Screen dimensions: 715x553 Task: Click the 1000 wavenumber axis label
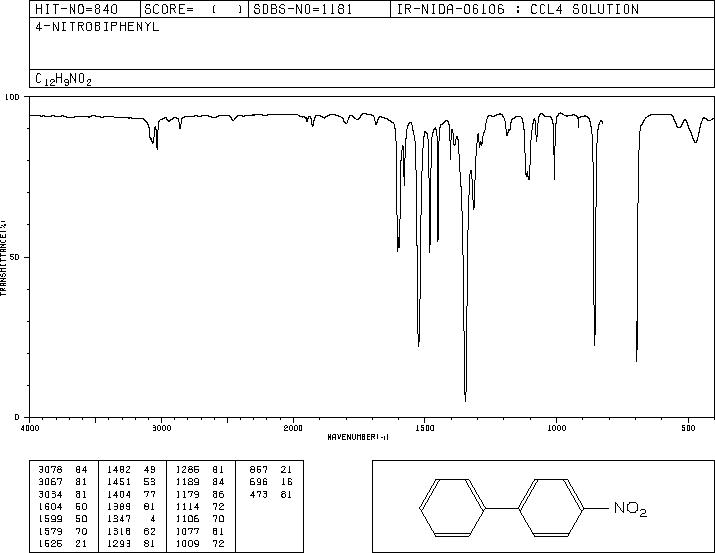pyautogui.click(x=556, y=428)
